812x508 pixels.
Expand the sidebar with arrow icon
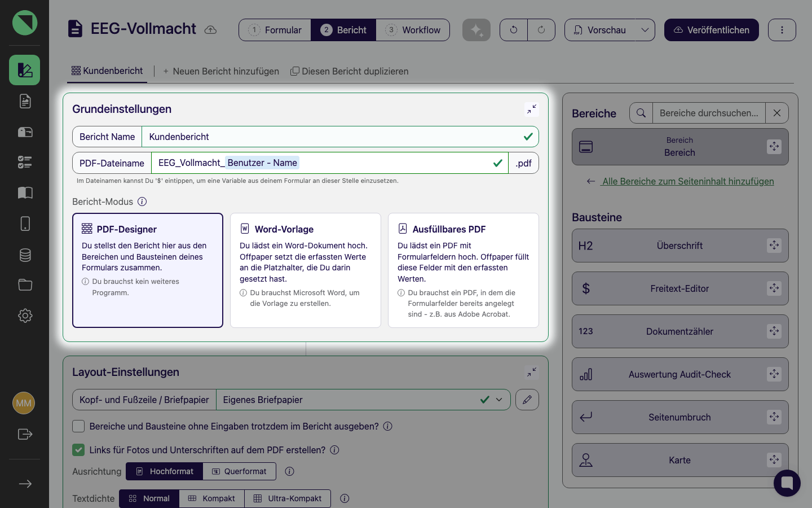click(x=25, y=484)
